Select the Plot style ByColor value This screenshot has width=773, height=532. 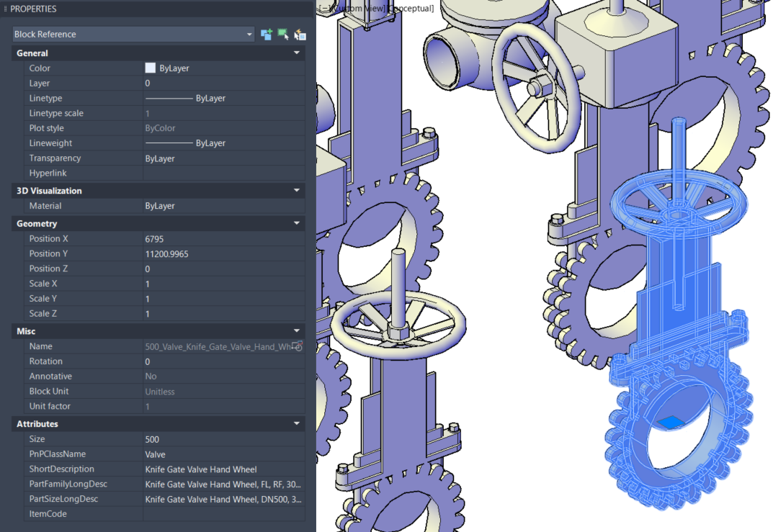click(x=160, y=128)
